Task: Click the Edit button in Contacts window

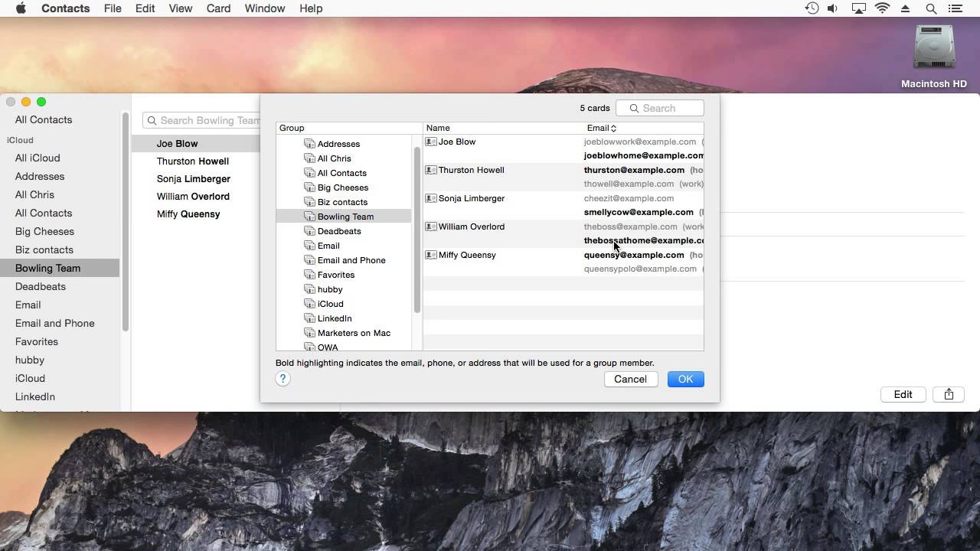Action: (903, 394)
